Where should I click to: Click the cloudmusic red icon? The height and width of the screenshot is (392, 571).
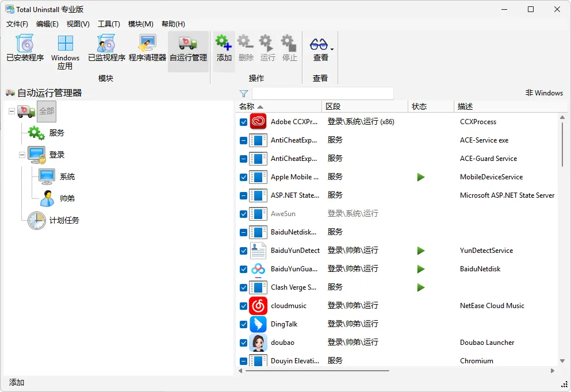pyautogui.click(x=258, y=306)
